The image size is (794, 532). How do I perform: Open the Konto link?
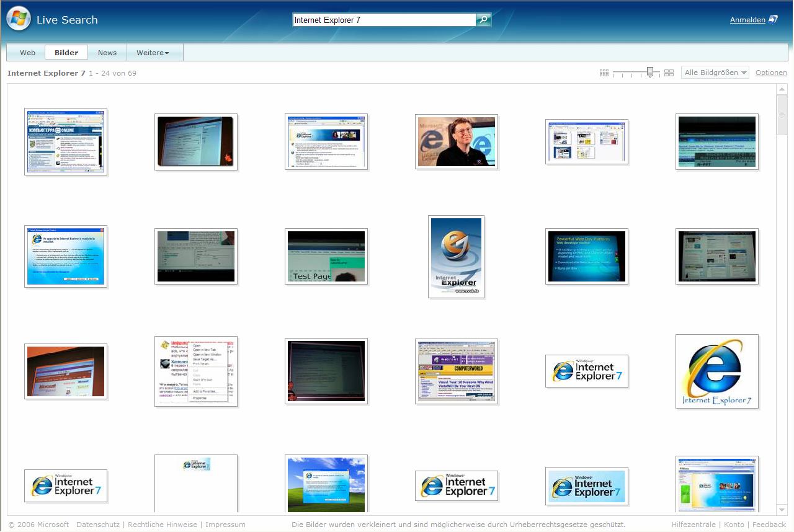point(734,525)
